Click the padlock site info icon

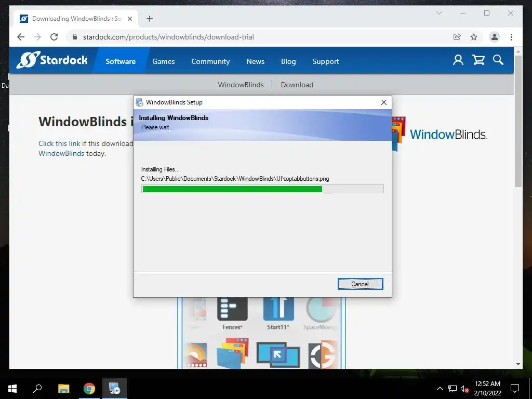(75, 37)
